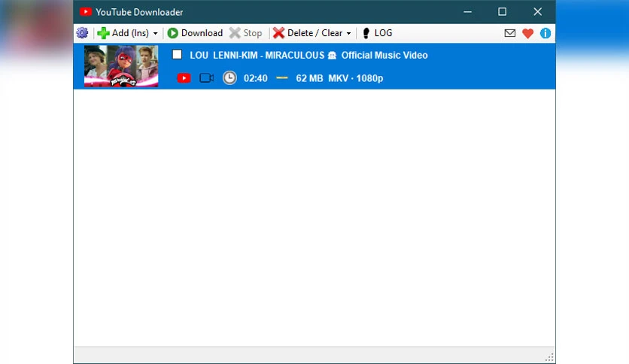Click the Add (Ins) label
The width and height of the screenshot is (629, 364).
click(130, 33)
